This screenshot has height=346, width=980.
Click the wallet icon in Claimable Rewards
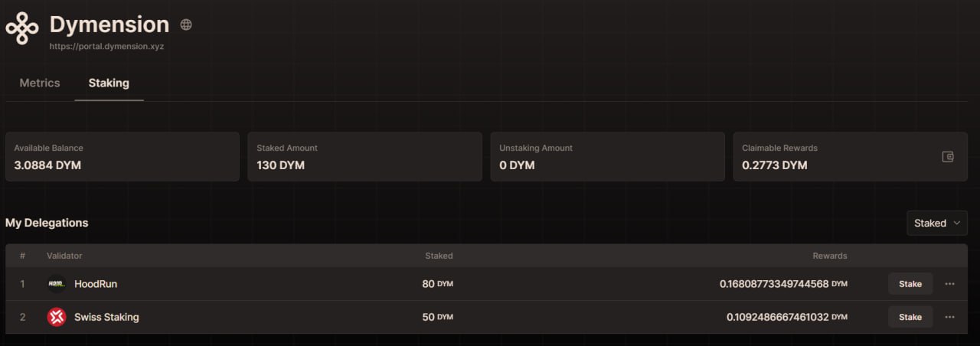tap(948, 157)
